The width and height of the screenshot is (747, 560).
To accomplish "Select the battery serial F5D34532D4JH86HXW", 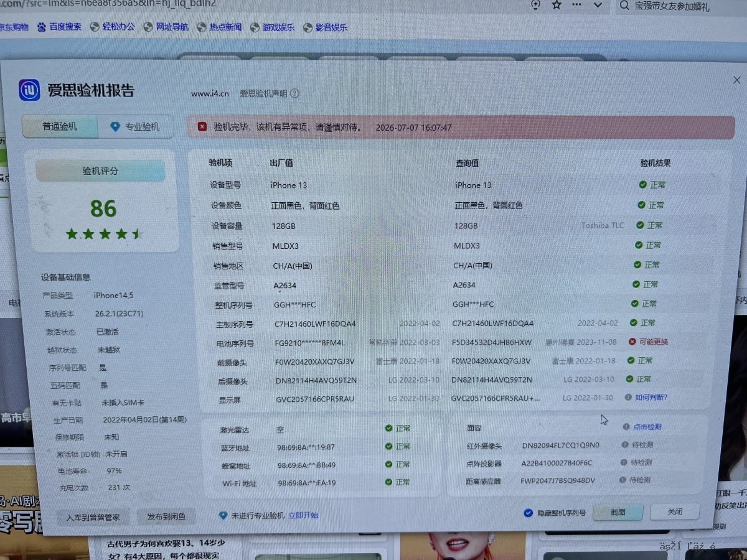I will coord(492,342).
